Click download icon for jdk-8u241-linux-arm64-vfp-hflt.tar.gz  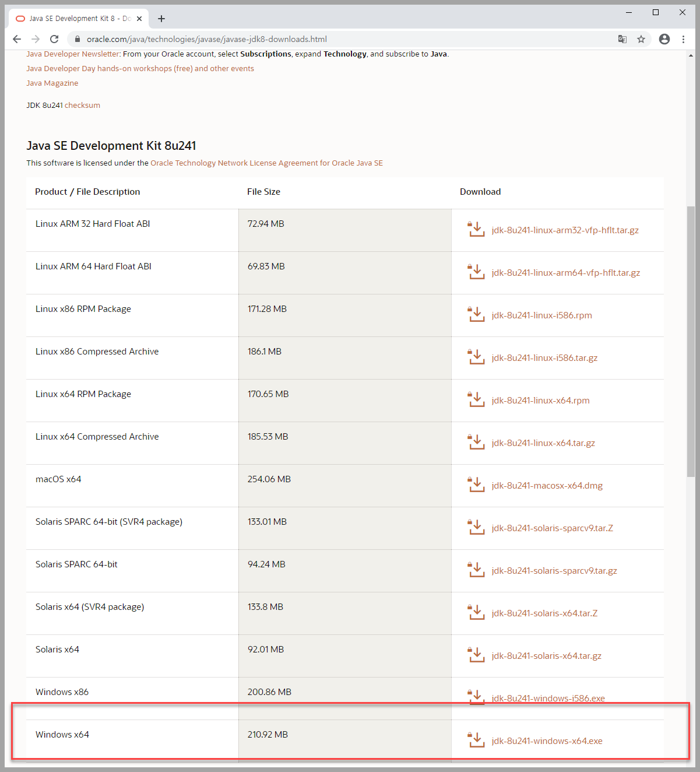tap(476, 272)
